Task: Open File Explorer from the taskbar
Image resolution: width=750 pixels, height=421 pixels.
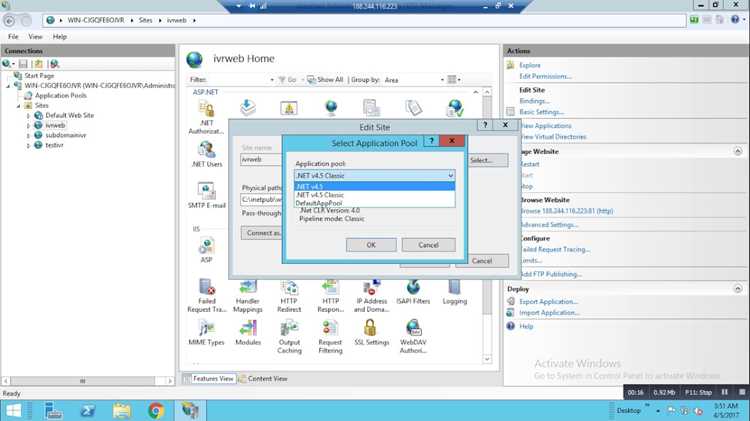Action: [122, 410]
